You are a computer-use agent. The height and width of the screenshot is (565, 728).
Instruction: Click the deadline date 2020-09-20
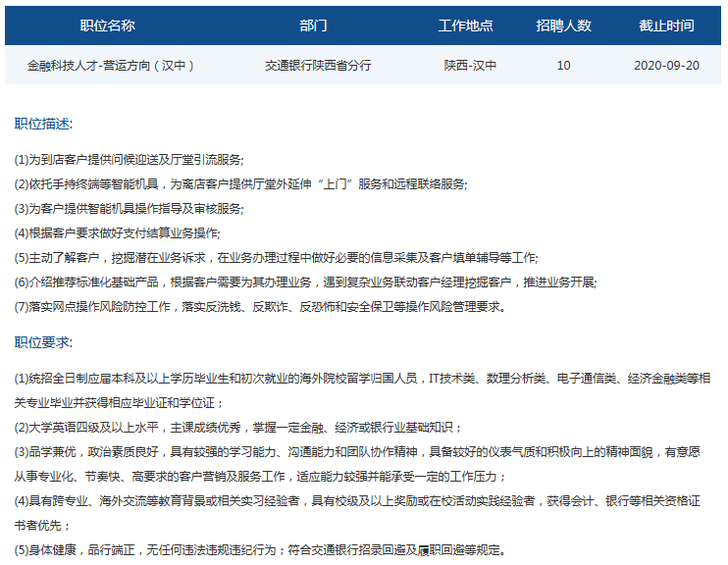coord(667,66)
